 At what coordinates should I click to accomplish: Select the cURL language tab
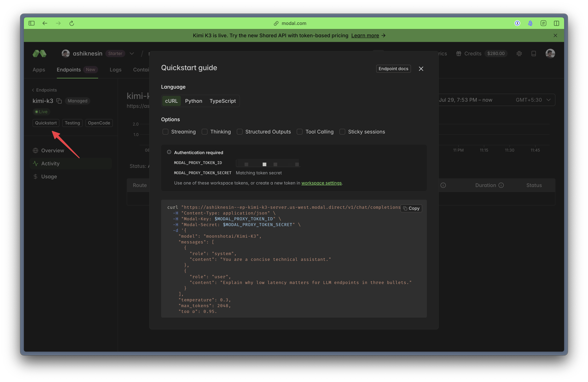tap(171, 101)
